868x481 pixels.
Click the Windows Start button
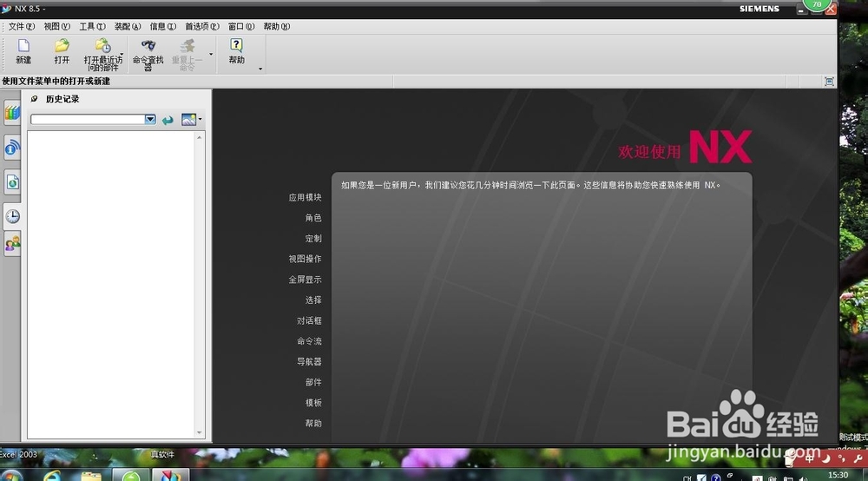pos(11,476)
